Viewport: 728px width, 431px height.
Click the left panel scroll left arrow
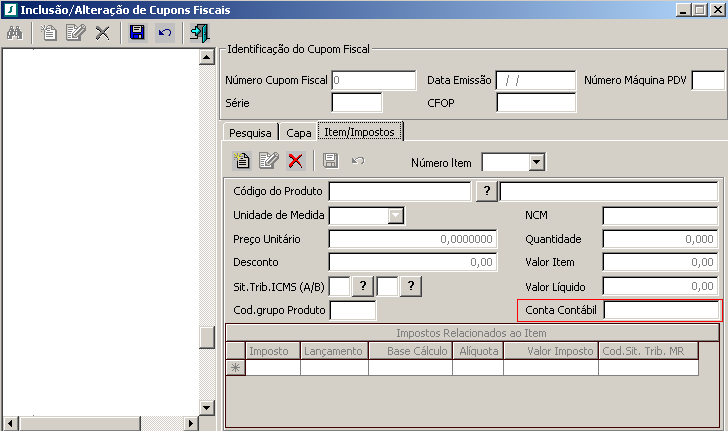[10, 424]
